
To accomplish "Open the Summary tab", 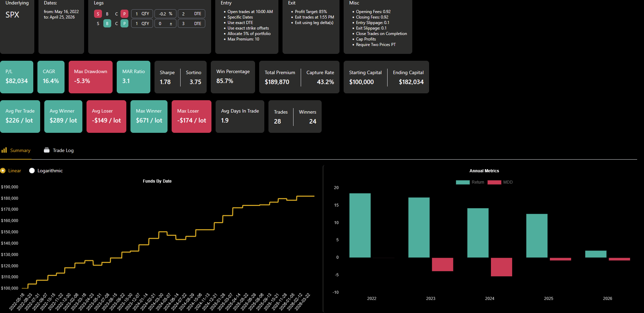I will (x=16, y=150).
